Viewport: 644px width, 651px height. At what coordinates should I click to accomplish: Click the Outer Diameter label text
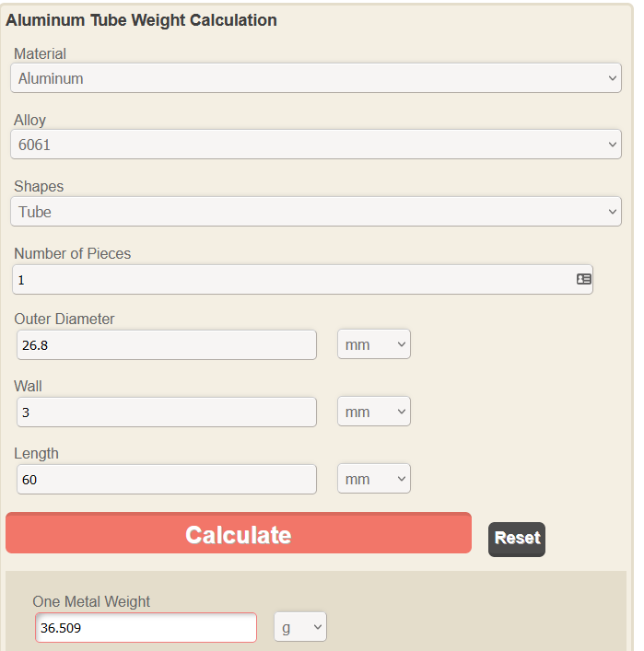64,320
